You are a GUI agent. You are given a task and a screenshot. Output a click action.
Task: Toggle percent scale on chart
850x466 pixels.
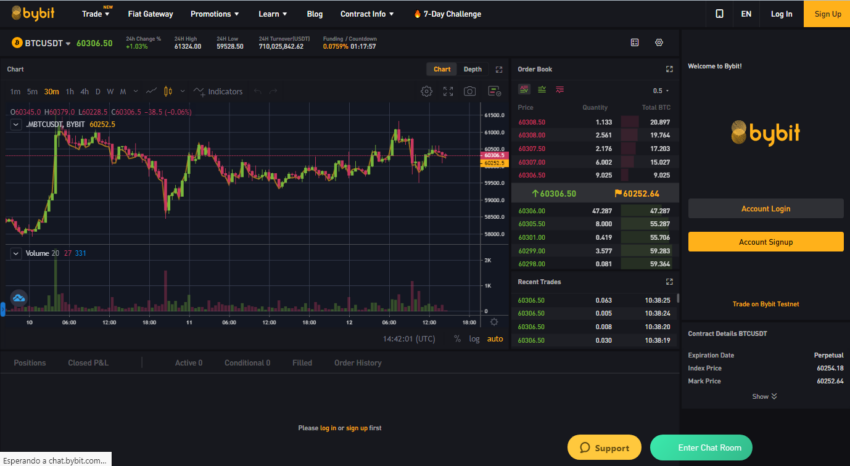(457, 339)
